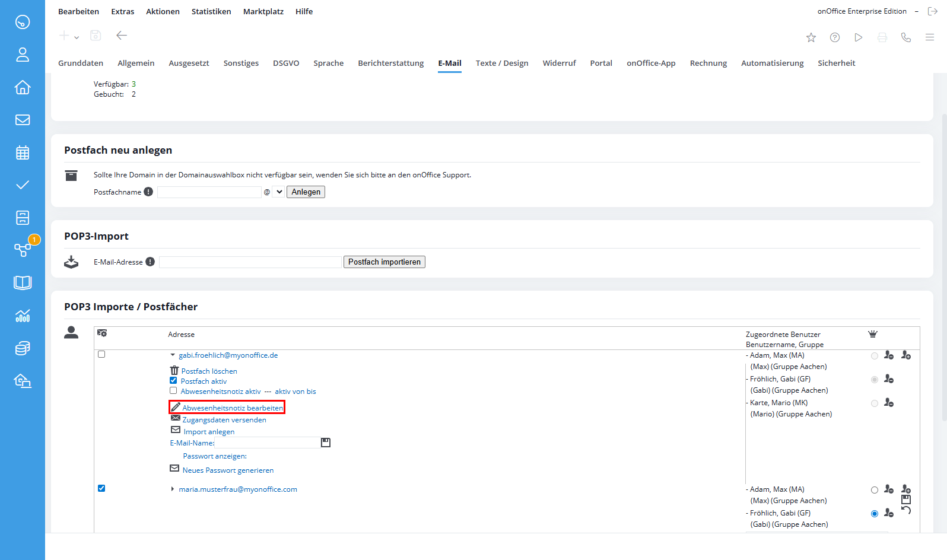Click save icon next to E-Mail-Name field

(326, 443)
